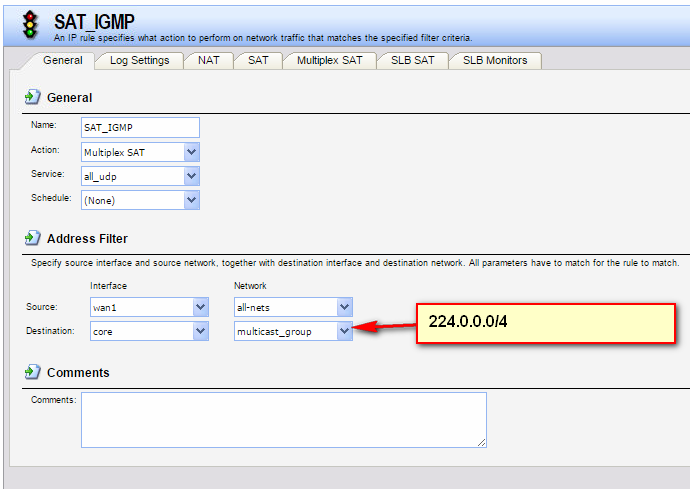Image resolution: width=690 pixels, height=489 pixels.
Task: Switch to the Multiplex SAT tab
Action: 330,60
